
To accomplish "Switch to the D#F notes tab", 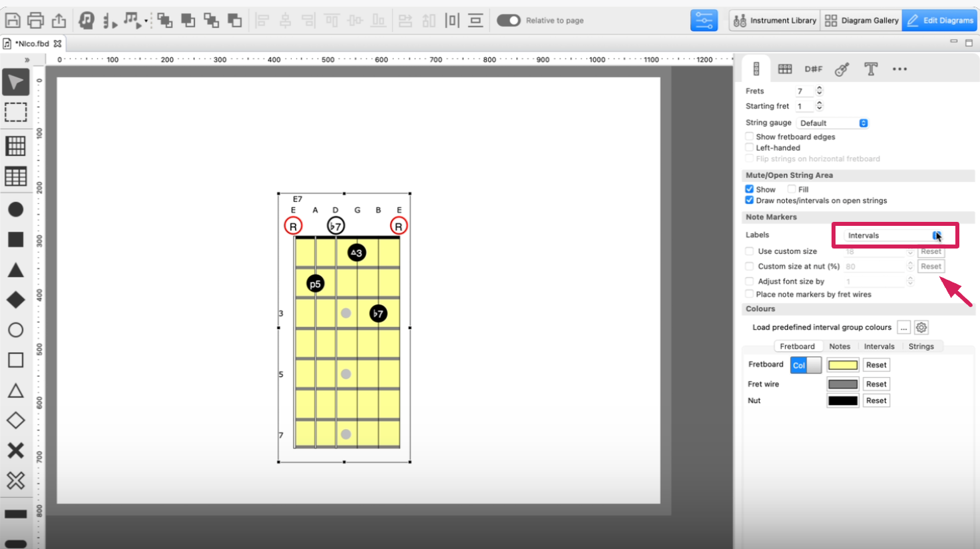I will [814, 69].
